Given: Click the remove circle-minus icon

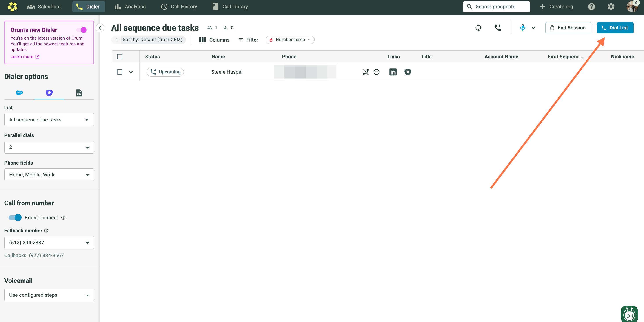Looking at the screenshot, I should pos(377,72).
